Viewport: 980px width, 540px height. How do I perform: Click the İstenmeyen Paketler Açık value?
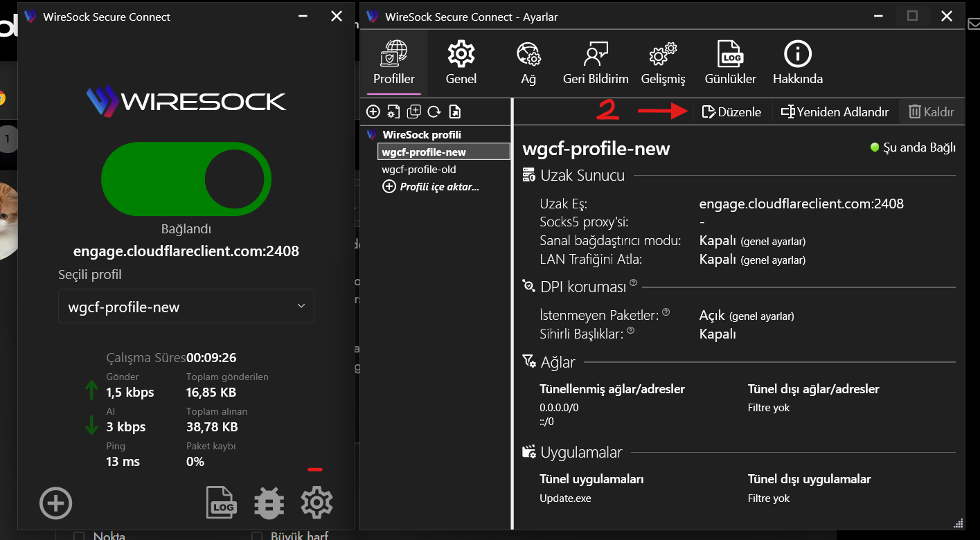click(747, 315)
